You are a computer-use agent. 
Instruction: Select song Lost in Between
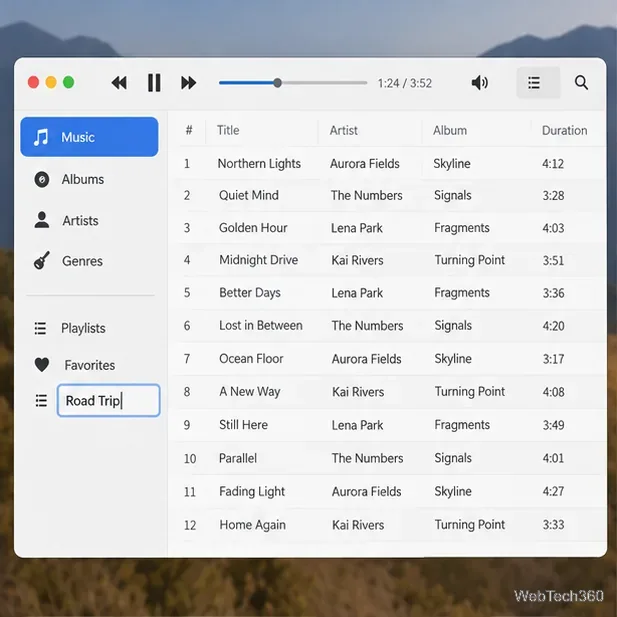click(260, 325)
